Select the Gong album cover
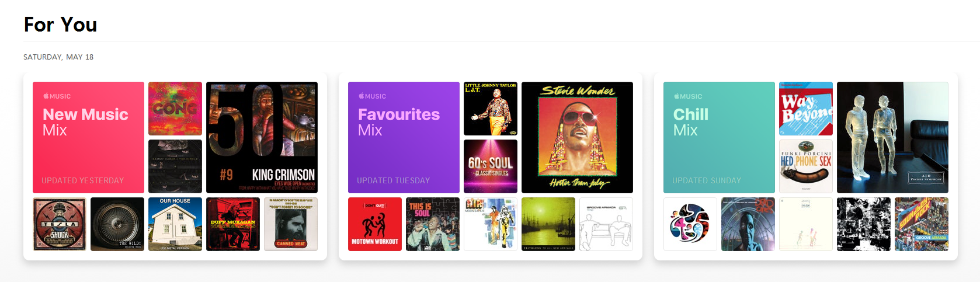The height and width of the screenshot is (282, 980). tap(175, 109)
